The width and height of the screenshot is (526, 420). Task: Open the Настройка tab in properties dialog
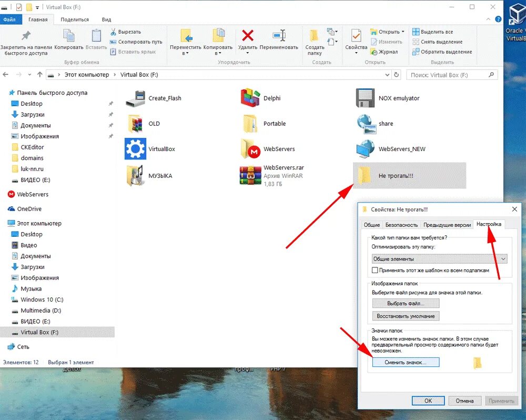(489, 224)
